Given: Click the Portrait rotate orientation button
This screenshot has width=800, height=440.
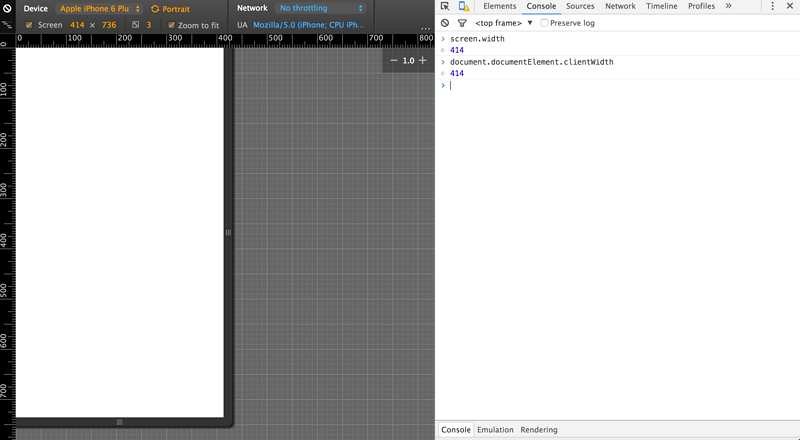Looking at the screenshot, I should pyautogui.click(x=170, y=9).
